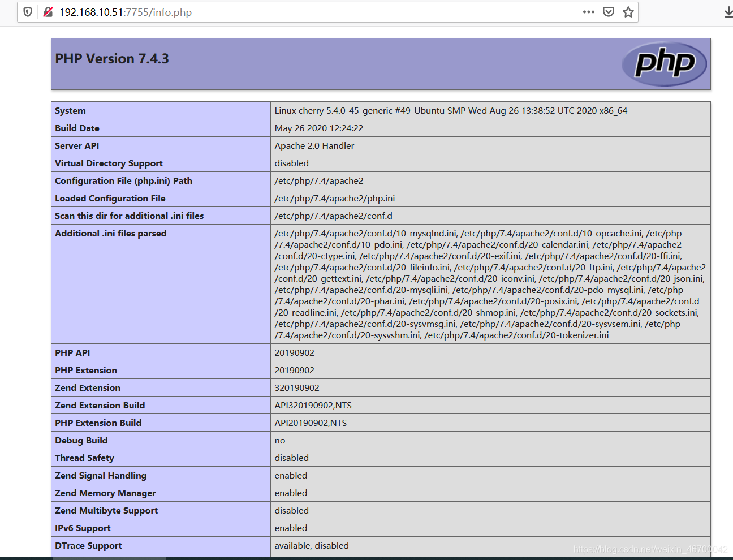The image size is (733, 560).
Task: Click Zend Signal Handling label
Action: (101, 476)
